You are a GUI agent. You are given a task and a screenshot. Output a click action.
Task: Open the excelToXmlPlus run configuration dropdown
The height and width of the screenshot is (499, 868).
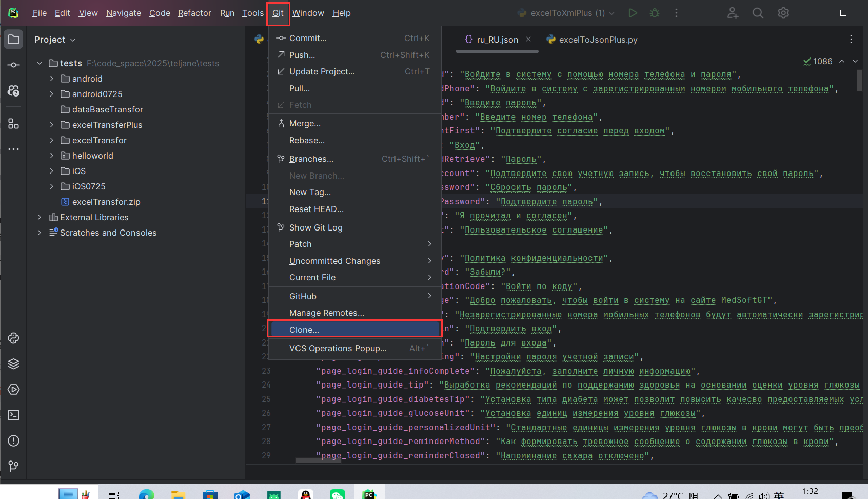pos(566,13)
